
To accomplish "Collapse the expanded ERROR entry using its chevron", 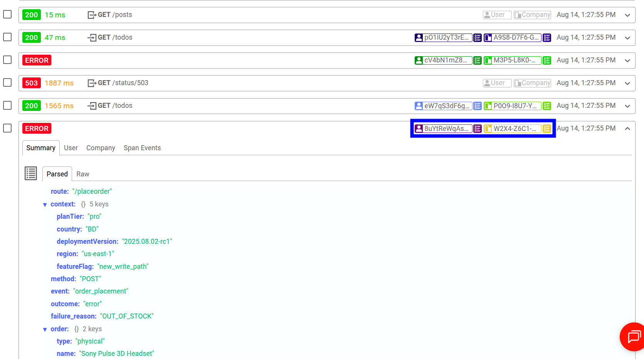I will tap(627, 128).
